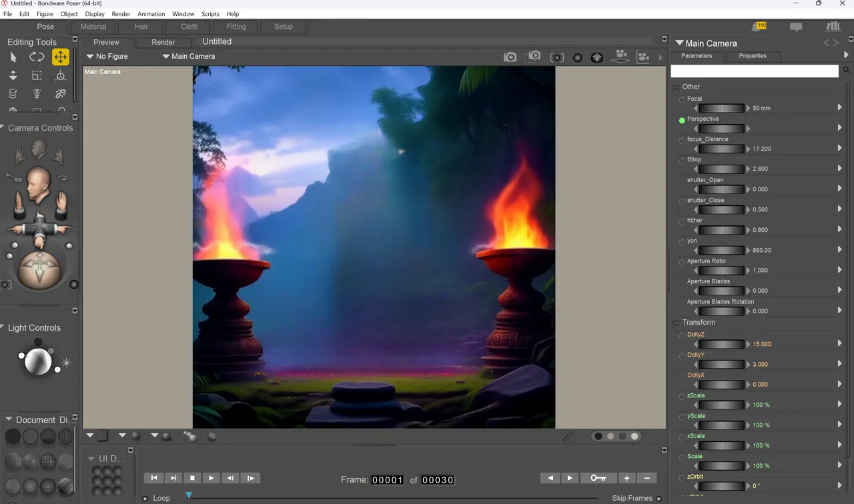The width and height of the screenshot is (854, 504).
Task: Select the Rotate tool in Editing Tools
Action: point(37,57)
